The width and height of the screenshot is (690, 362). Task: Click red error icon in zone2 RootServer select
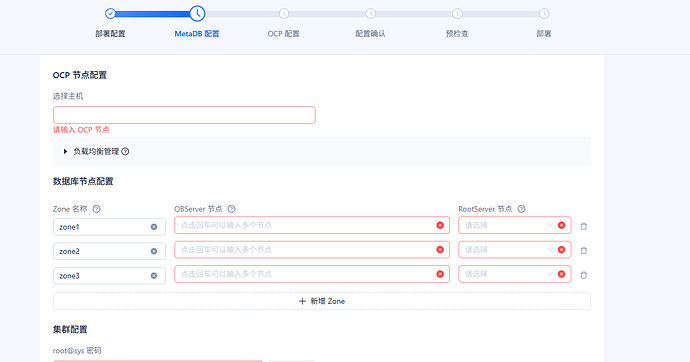tap(562, 249)
